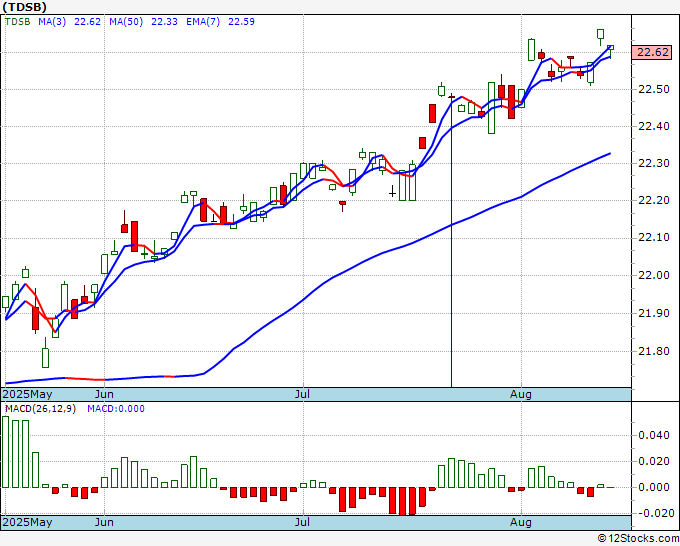Click the 22.50 price axis label

point(654,89)
